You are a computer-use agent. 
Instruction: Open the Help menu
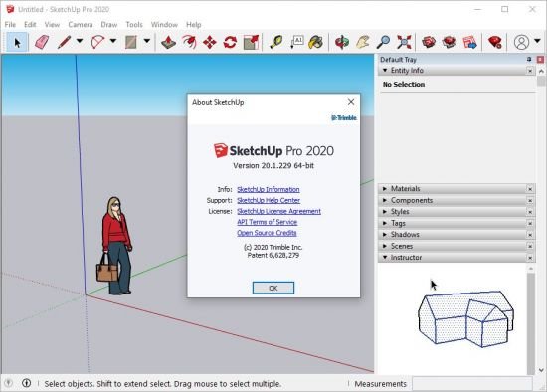click(x=194, y=25)
